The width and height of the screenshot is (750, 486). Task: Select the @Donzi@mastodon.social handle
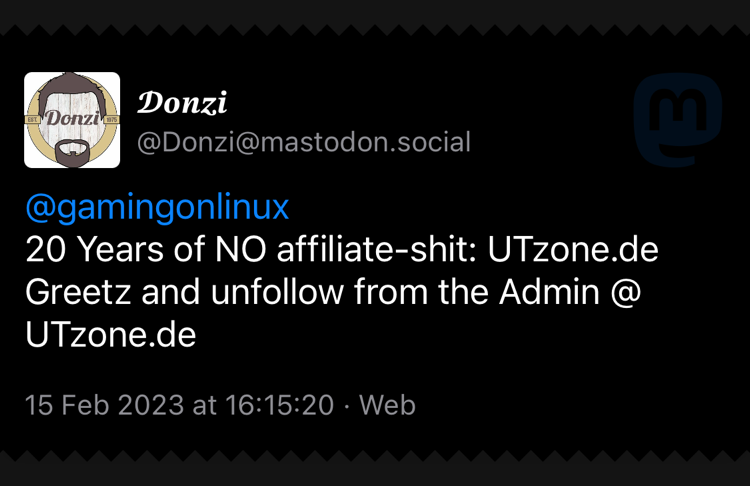303,142
